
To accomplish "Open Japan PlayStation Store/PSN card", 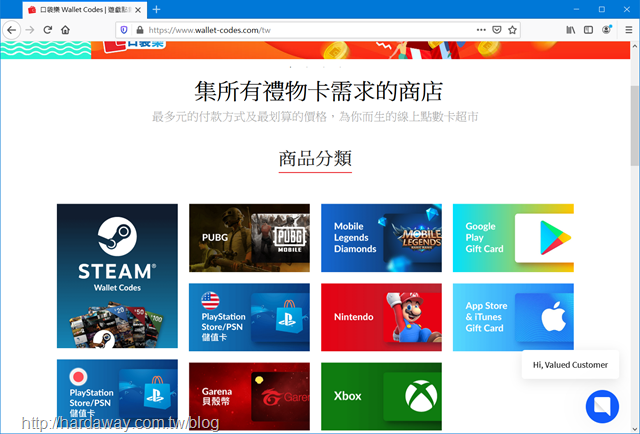I will [117, 395].
